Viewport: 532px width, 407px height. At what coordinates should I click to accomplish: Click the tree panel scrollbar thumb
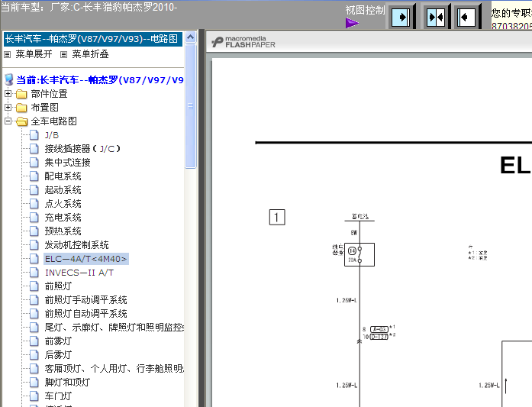pyautogui.click(x=190, y=106)
